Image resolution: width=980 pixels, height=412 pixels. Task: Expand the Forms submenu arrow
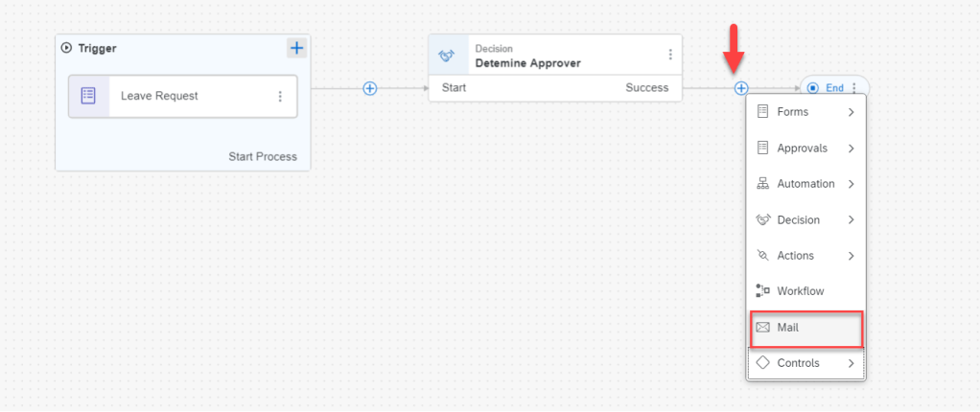tap(851, 112)
